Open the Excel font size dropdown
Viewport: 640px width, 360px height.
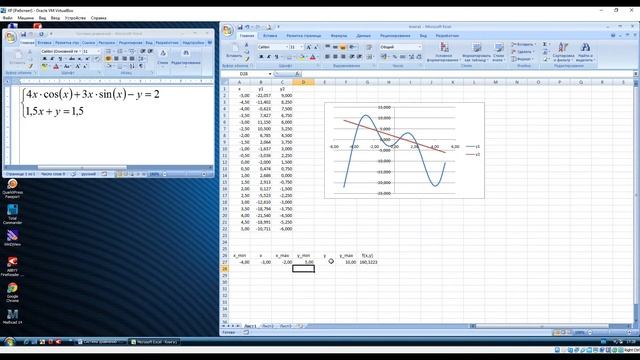point(302,47)
